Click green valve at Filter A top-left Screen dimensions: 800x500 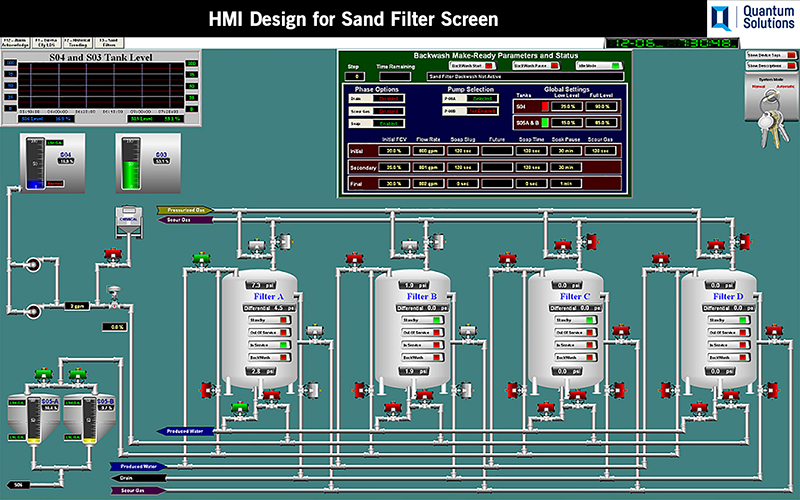(200, 259)
